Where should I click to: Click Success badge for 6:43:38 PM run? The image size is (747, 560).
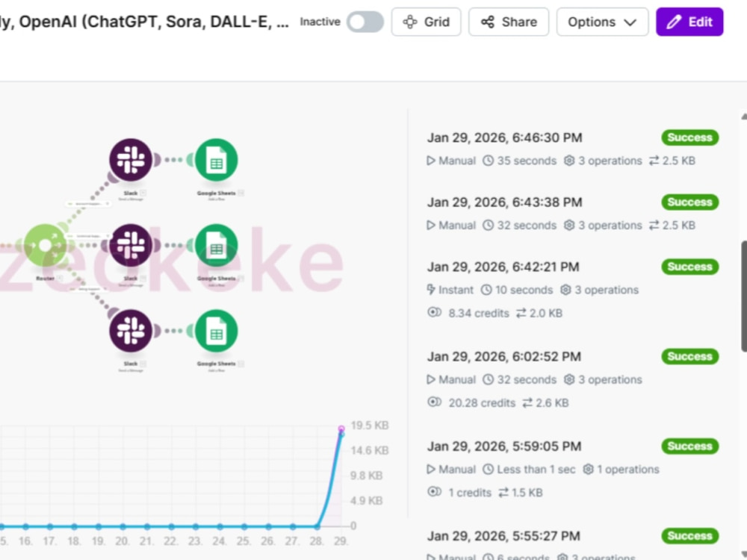[689, 202]
